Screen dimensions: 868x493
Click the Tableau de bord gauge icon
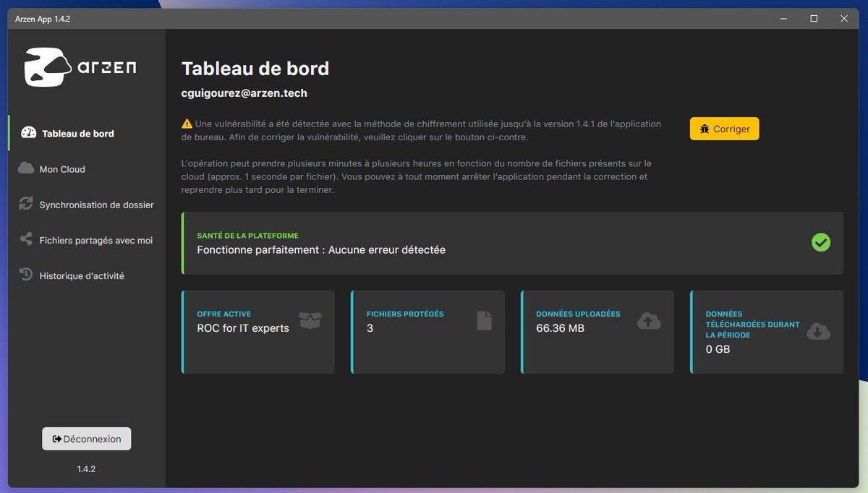29,133
